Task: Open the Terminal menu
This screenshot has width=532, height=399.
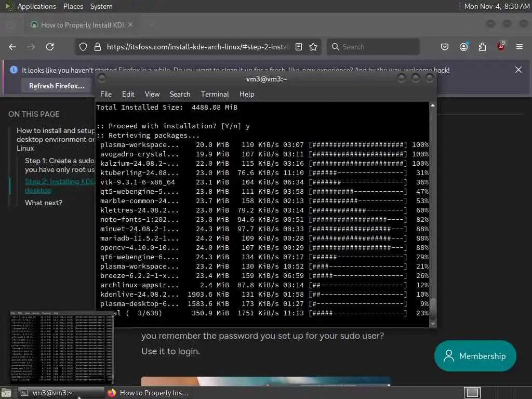Action: (215, 95)
